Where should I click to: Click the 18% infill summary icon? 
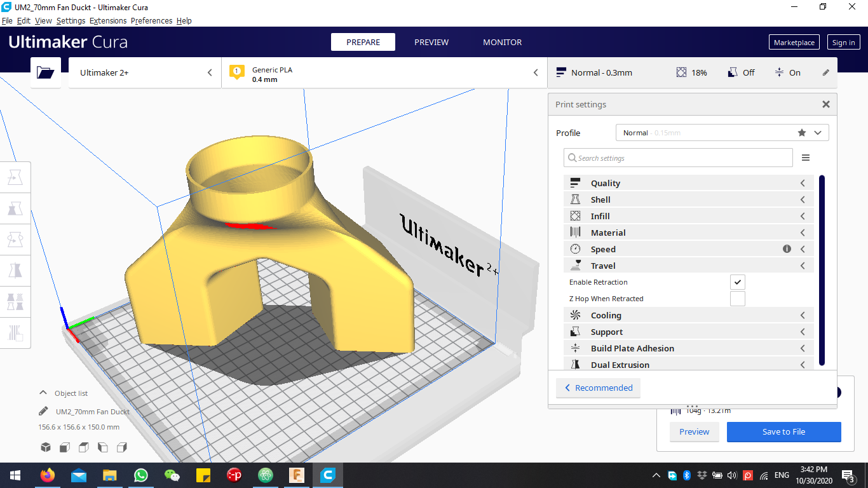tap(682, 72)
